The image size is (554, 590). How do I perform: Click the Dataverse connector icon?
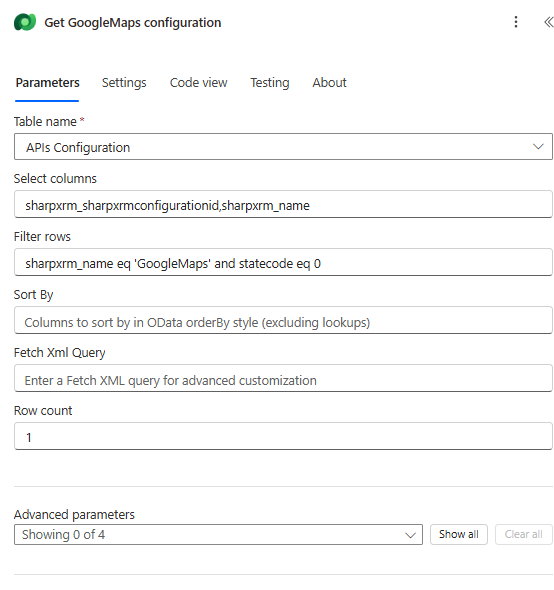click(25, 22)
